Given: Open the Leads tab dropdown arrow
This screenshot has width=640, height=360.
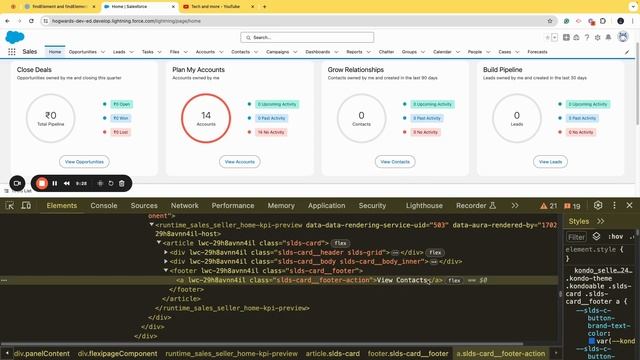Looking at the screenshot, I should pos(131,52).
